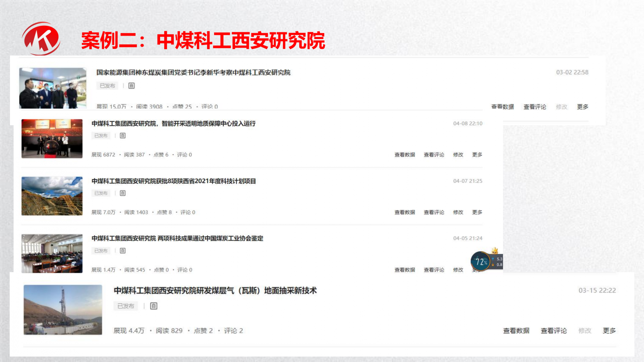Open article title 两项科技成果通过中国煤炭工业协会鉴定
The width and height of the screenshot is (644, 362).
(177, 238)
